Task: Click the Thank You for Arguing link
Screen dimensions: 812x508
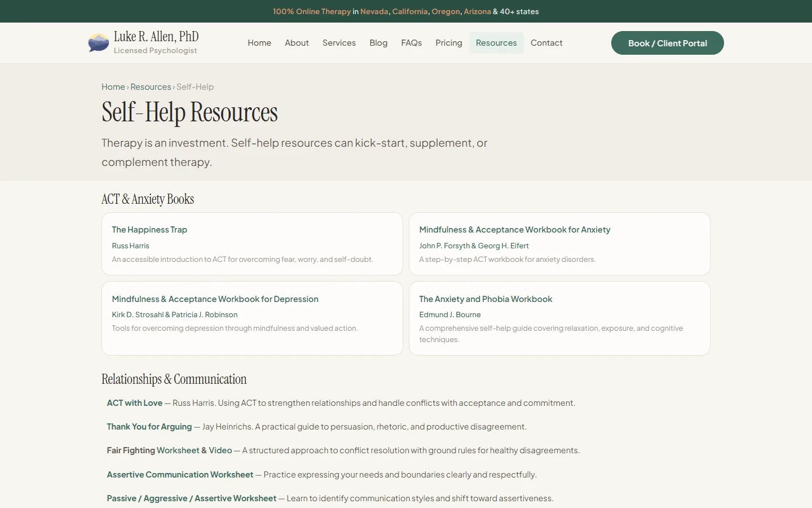Action: 149,427
